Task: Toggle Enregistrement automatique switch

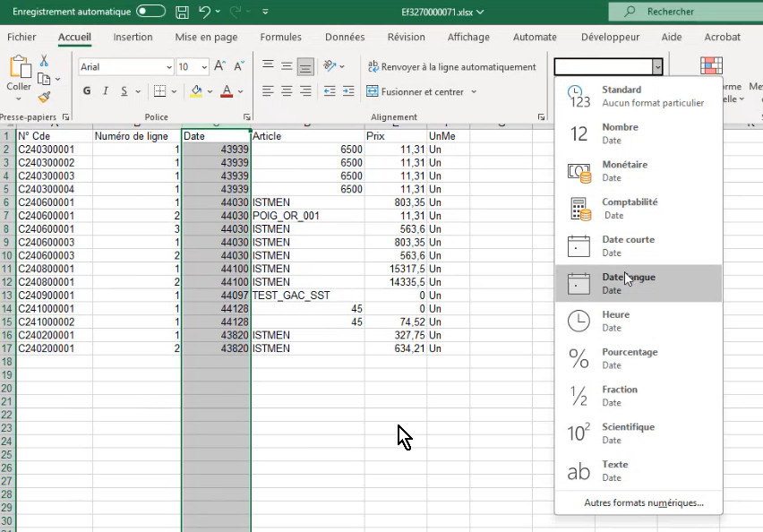Action: 150,12
